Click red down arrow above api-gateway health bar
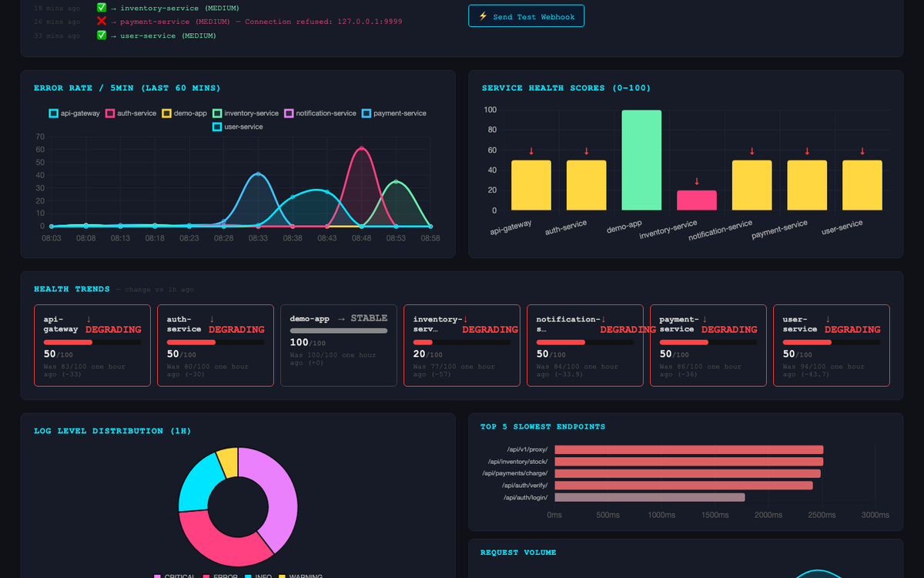 tap(531, 151)
